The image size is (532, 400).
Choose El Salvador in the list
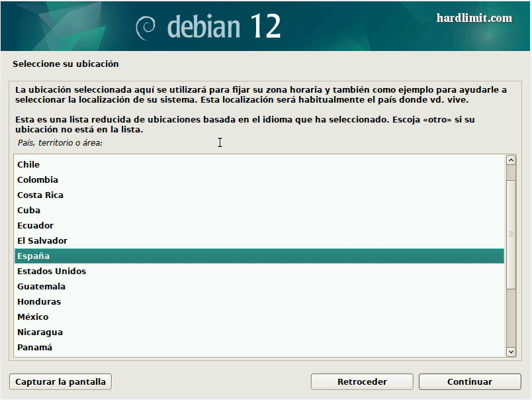[x=42, y=240]
